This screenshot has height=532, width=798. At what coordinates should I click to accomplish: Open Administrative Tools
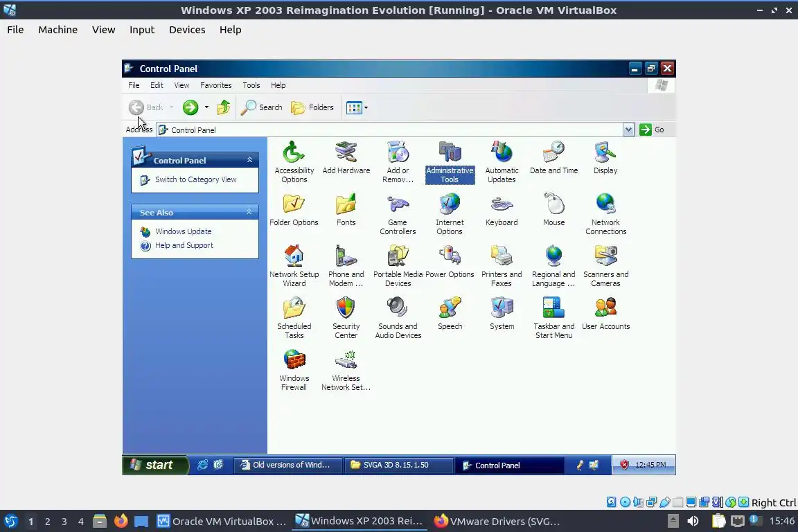[450, 162]
